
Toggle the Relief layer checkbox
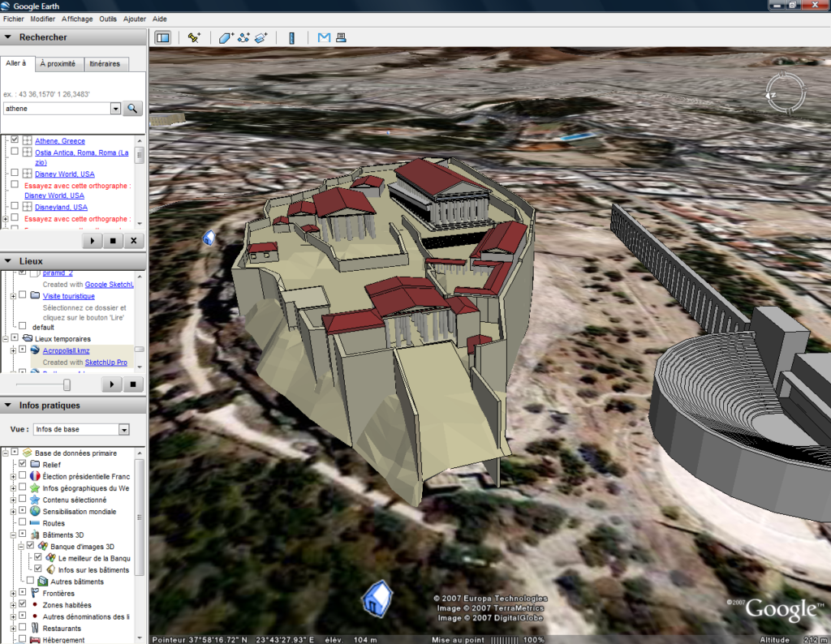point(22,464)
